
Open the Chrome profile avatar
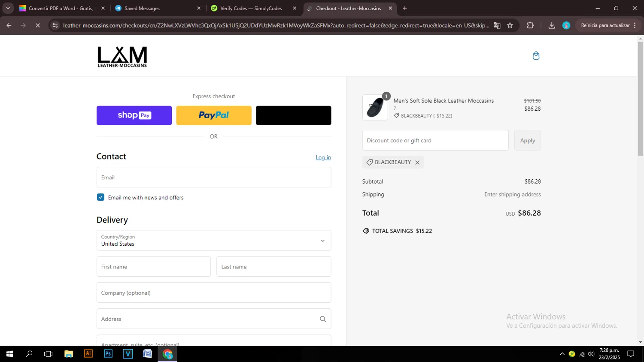pos(566,25)
